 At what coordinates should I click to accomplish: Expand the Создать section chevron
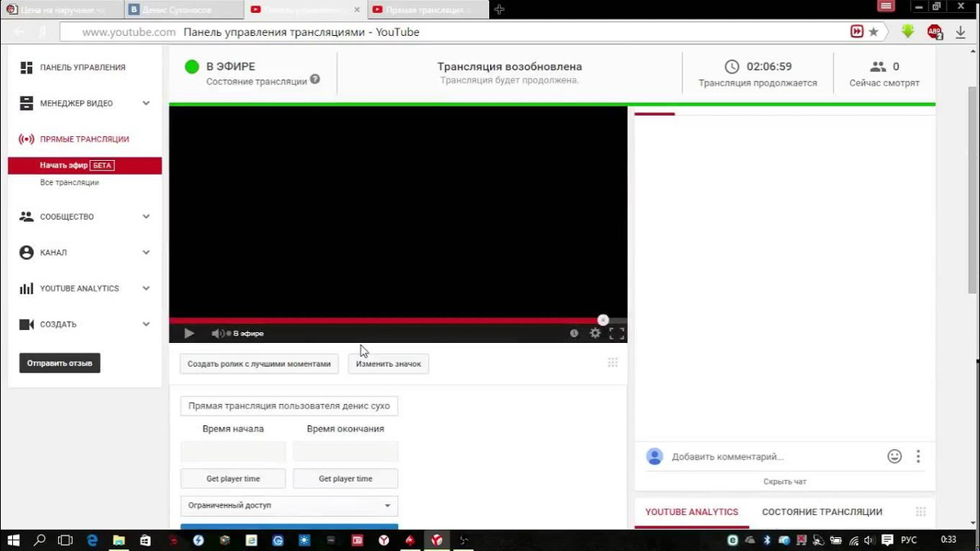click(x=146, y=325)
